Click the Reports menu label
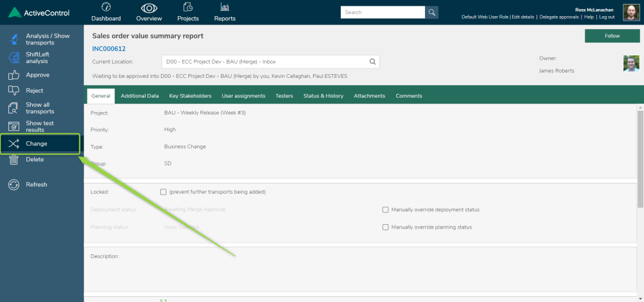The width and height of the screenshot is (644, 302). tap(225, 19)
